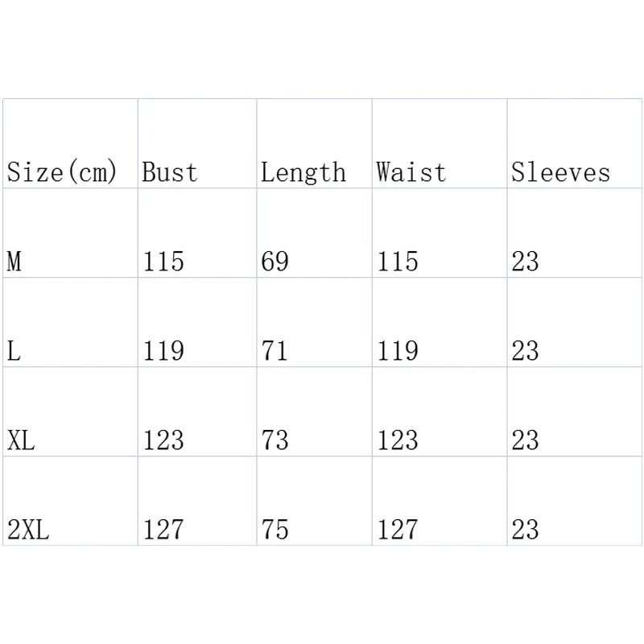The width and height of the screenshot is (644, 644).
Task: Select the "XL" size row label
Action: [21, 440]
